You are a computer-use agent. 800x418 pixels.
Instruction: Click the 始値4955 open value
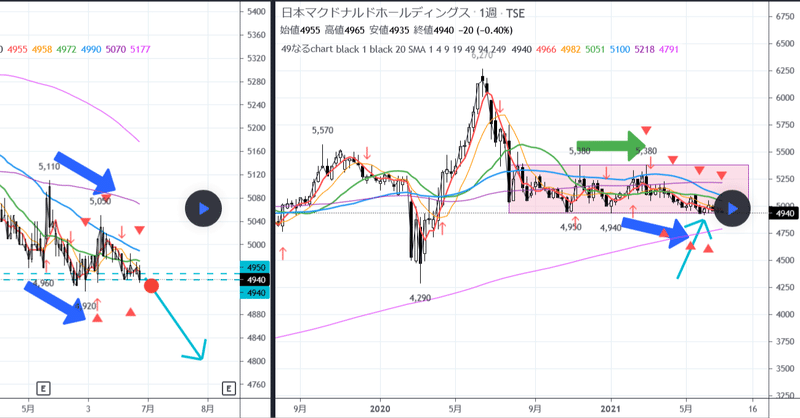click(x=301, y=30)
